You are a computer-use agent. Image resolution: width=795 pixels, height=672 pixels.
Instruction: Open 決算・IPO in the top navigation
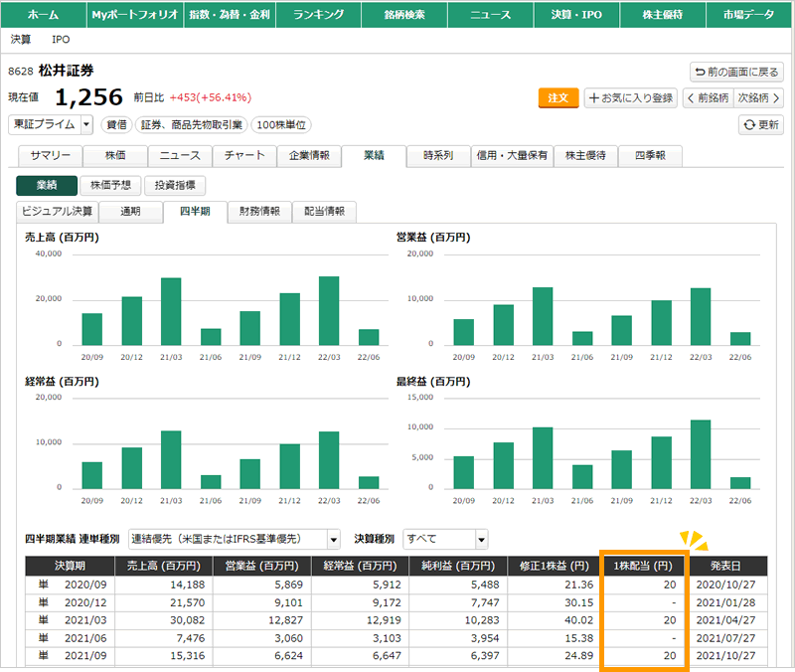(x=576, y=14)
